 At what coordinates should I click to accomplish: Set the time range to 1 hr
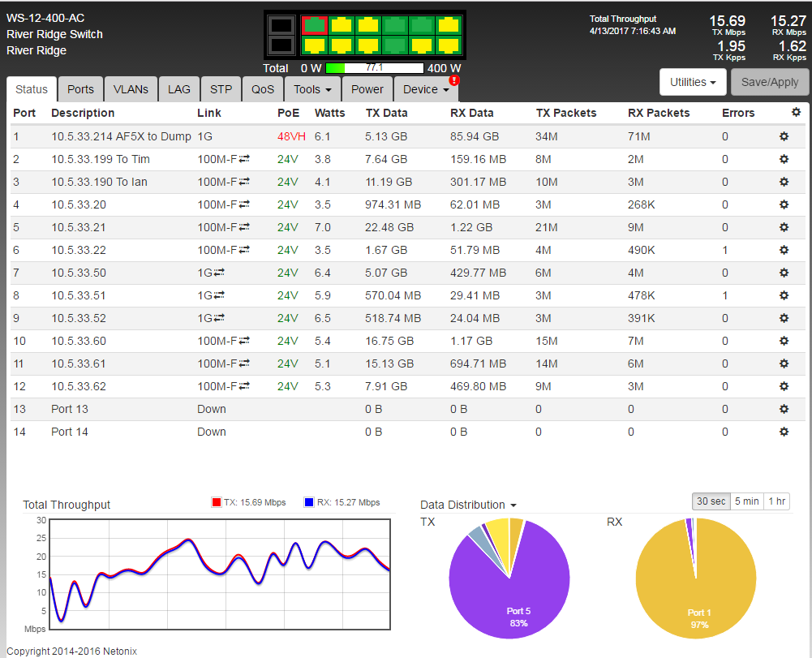tap(776, 501)
